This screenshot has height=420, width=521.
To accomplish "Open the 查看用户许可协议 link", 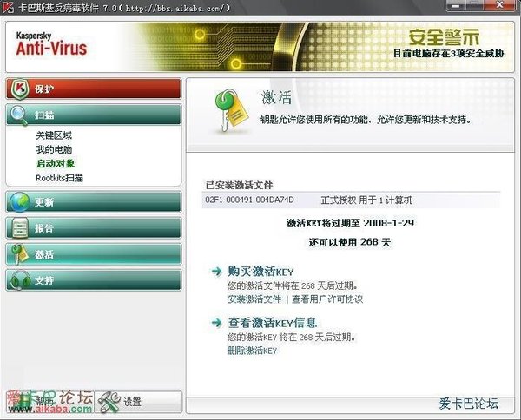I will coord(327,299).
